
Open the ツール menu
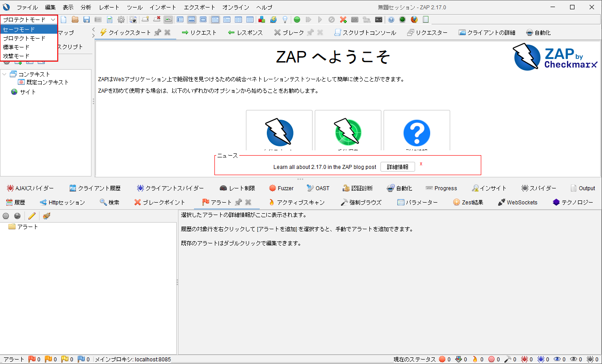tap(135, 8)
